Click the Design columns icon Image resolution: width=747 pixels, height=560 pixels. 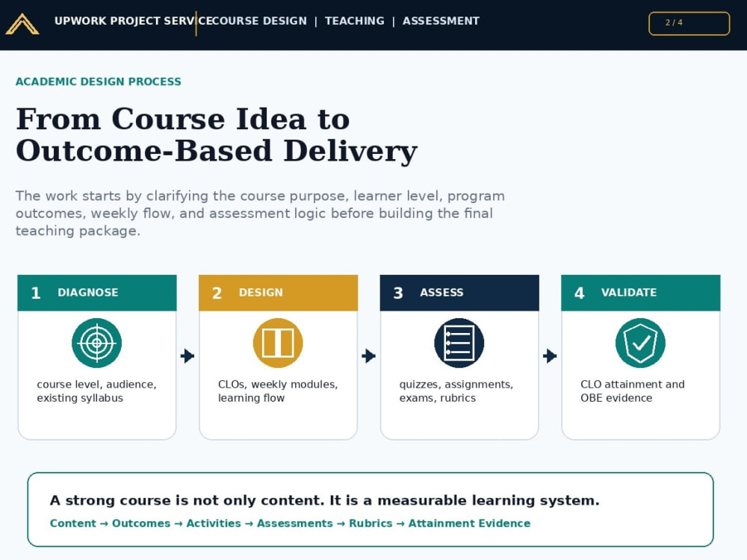pyautogui.click(x=278, y=343)
